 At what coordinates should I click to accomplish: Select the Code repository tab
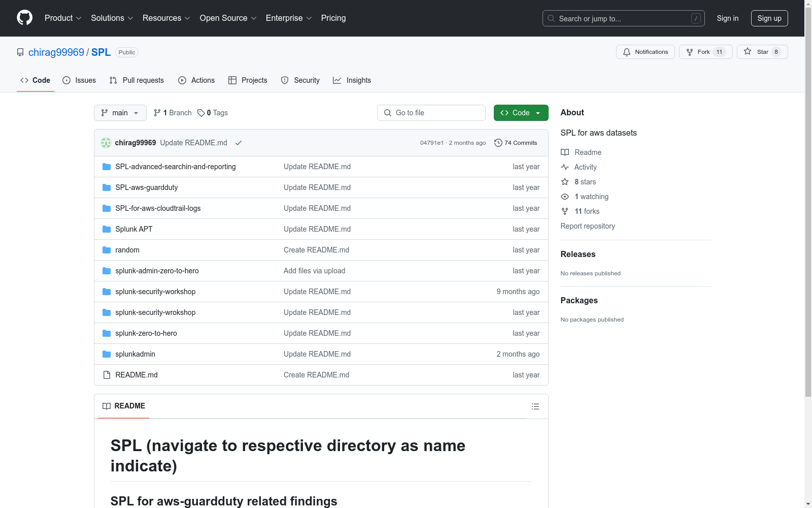coord(36,80)
